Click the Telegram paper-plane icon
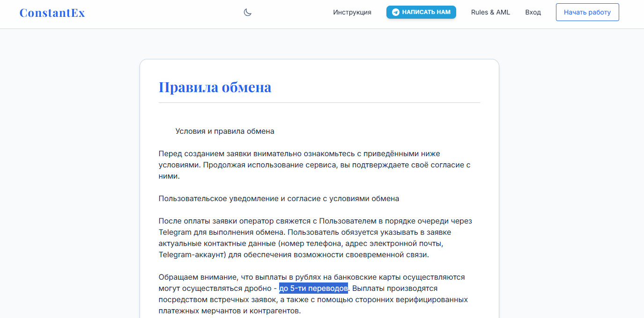The height and width of the screenshot is (318, 644). tap(396, 12)
